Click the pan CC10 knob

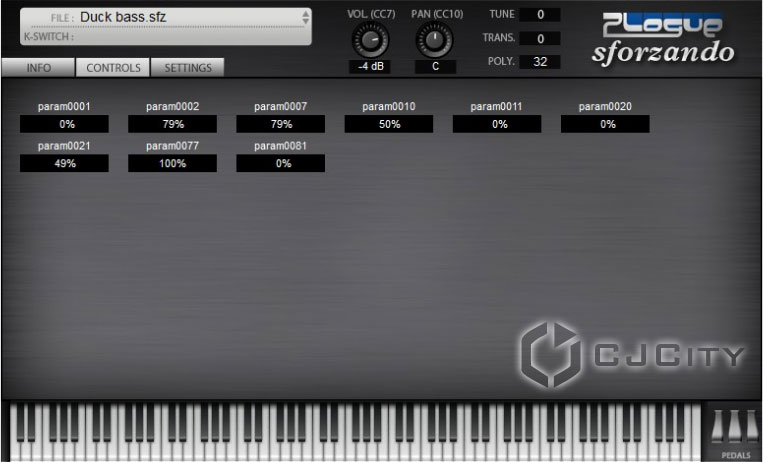[x=435, y=40]
